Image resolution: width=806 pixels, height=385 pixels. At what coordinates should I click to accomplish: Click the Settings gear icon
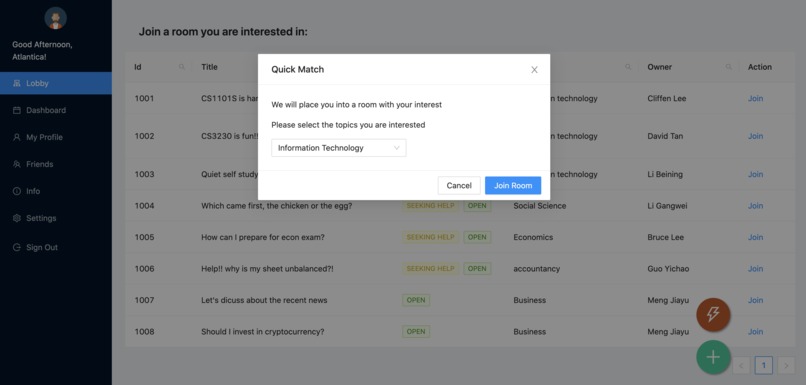point(16,218)
